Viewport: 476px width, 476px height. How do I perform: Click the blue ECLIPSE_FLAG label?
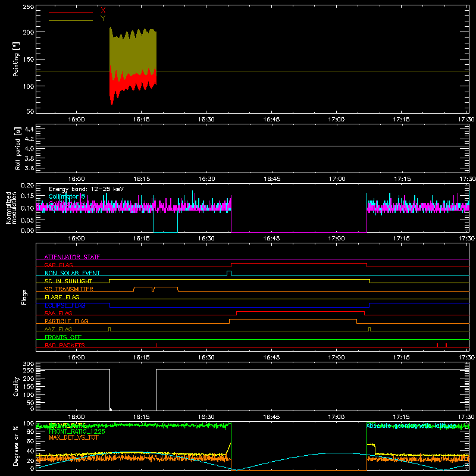tap(65, 305)
